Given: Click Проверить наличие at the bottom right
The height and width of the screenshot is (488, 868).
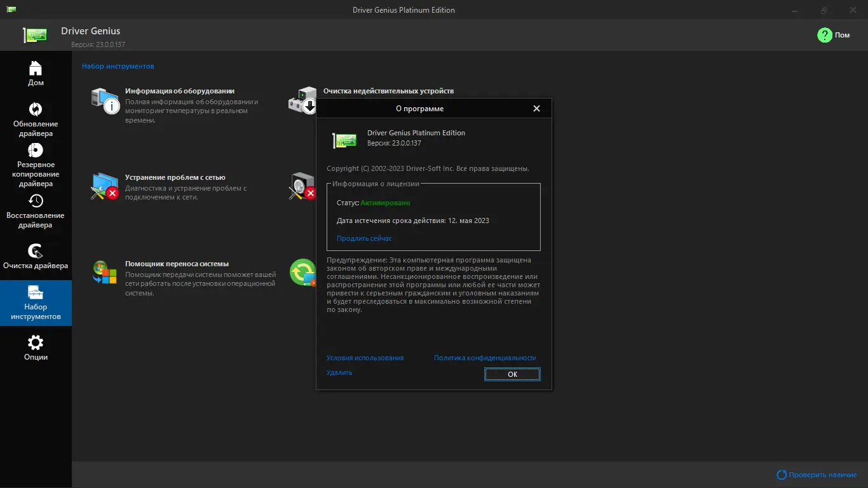Looking at the screenshot, I should 817,475.
